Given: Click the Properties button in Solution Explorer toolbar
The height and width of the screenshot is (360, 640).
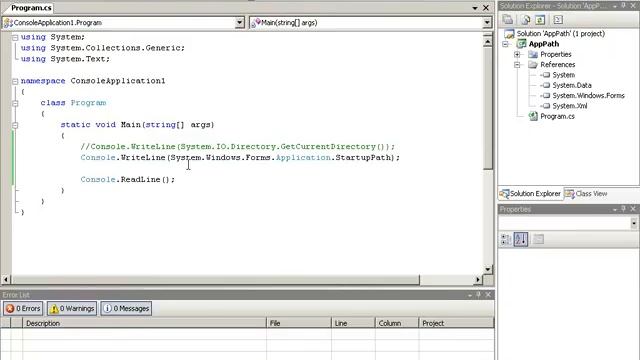Looking at the screenshot, I should click(508, 20).
